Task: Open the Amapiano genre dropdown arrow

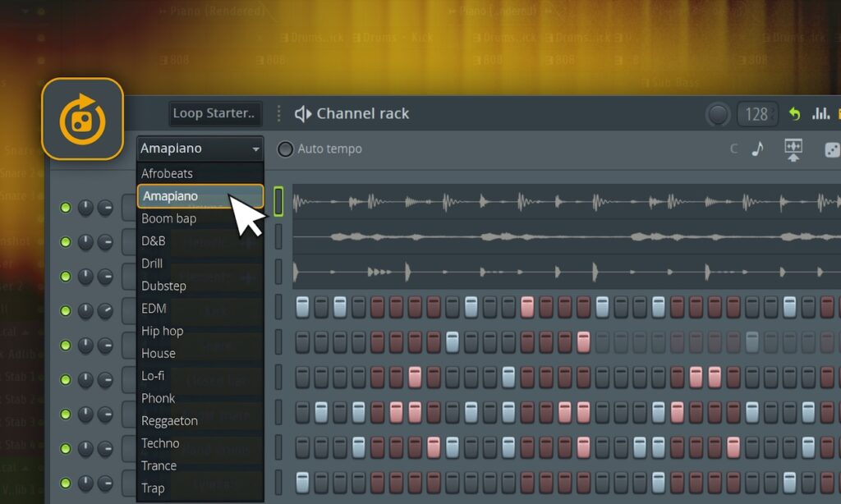Action: click(256, 149)
